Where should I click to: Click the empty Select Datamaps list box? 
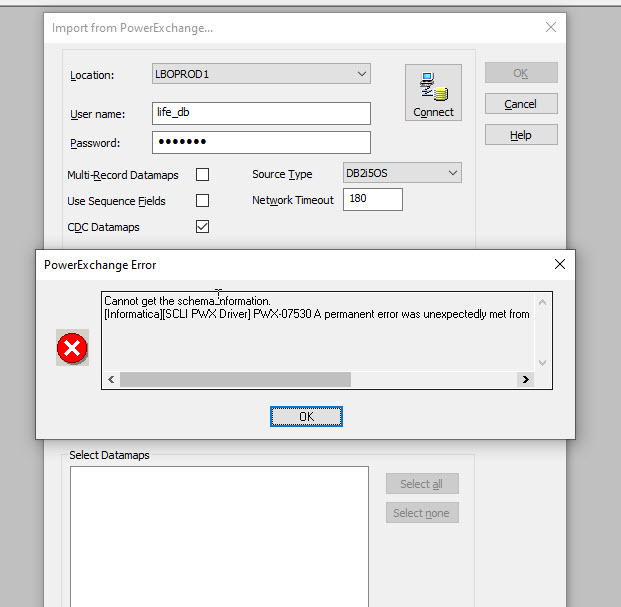pos(219,537)
